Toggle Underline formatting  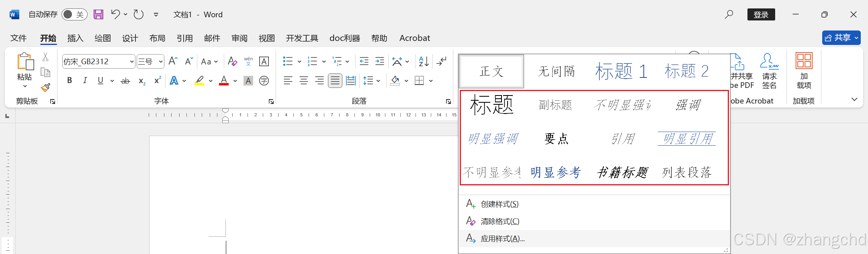coord(100,81)
